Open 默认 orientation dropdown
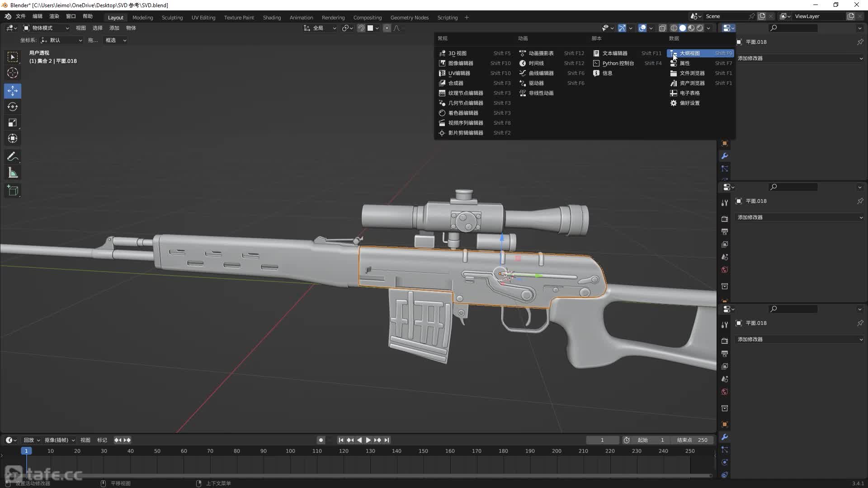 point(61,40)
